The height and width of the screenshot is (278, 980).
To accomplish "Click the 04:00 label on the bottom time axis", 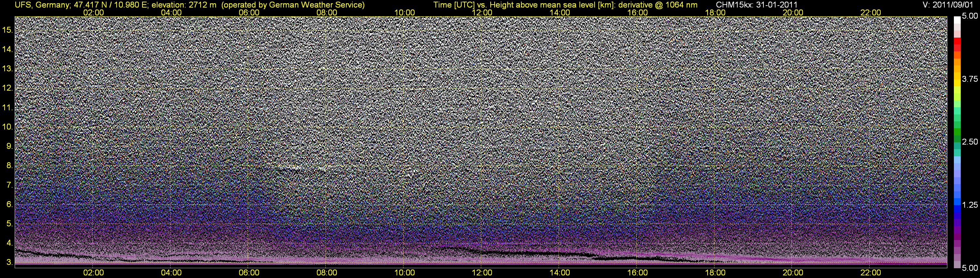I will coord(171,273).
